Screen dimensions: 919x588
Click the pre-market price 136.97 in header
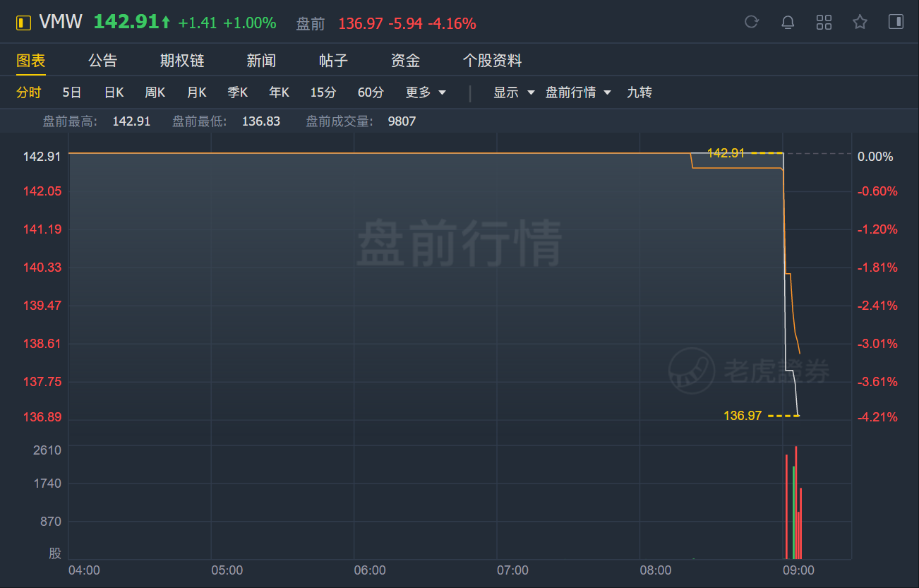pyautogui.click(x=361, y=23)
